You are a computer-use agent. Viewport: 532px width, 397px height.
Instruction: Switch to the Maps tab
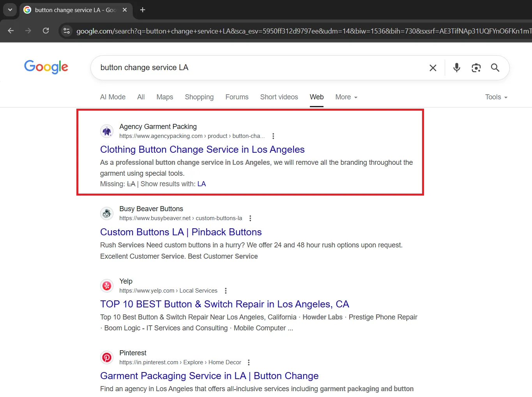point(164,97)
